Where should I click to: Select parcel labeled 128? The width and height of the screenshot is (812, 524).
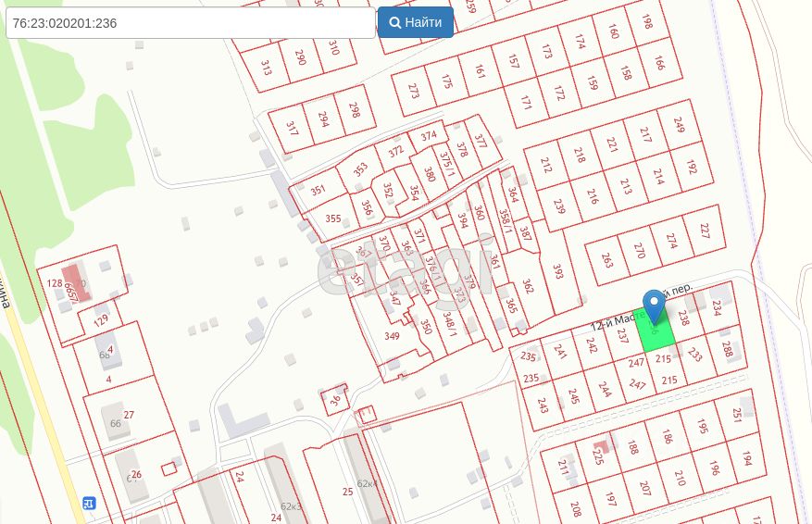click(x=55, y=283)
